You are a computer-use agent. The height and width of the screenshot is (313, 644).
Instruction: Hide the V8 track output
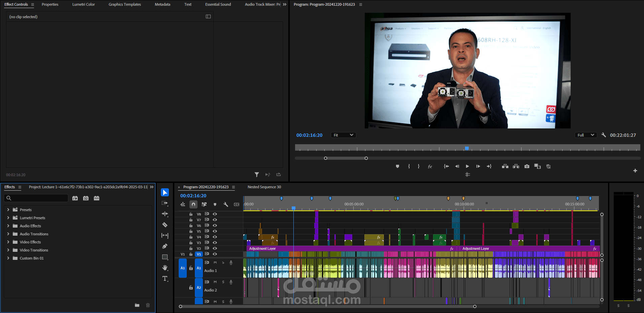pyautogui.click(x=215, y=214)
